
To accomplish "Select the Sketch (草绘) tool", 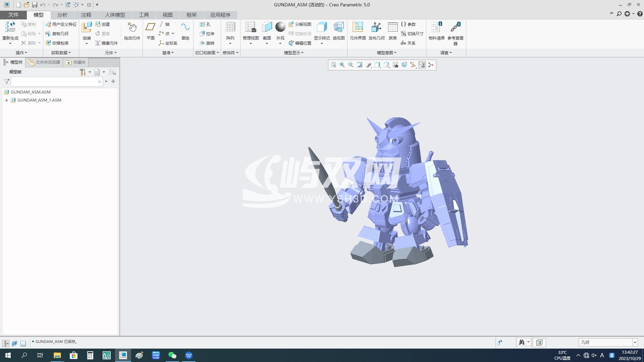I will coord(185,31).
